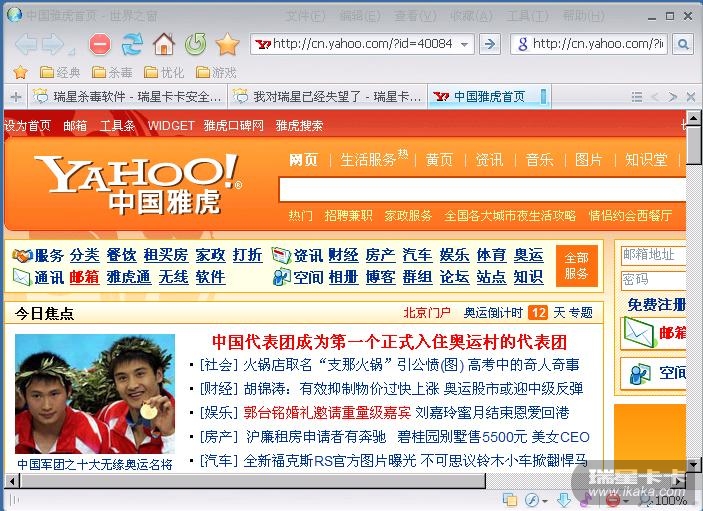Click the Yahoo 中国雅虎 logo
703x511 pixels.
pyautogui.click(x=137, y=185)
